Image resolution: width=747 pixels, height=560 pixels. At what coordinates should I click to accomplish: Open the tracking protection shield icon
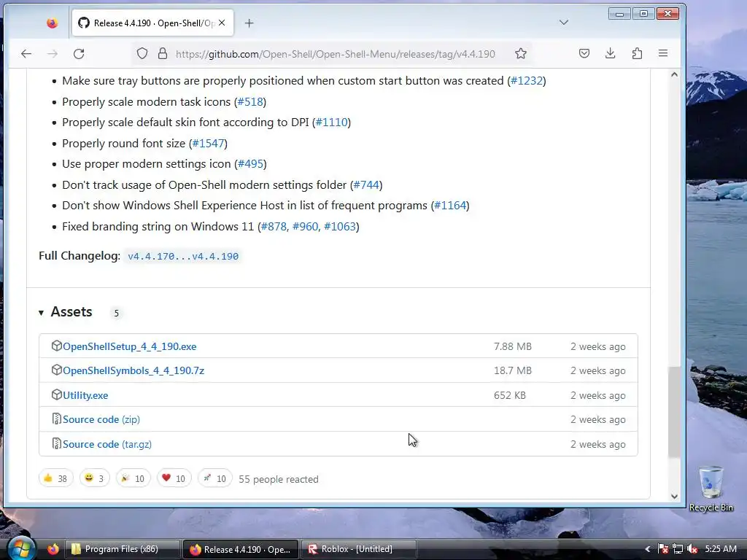tap(142, 53)
